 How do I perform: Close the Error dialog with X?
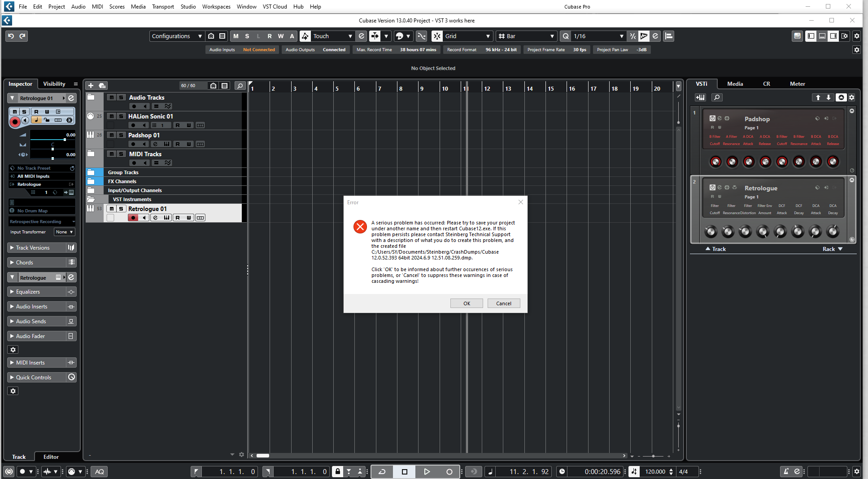pos(520,202)
